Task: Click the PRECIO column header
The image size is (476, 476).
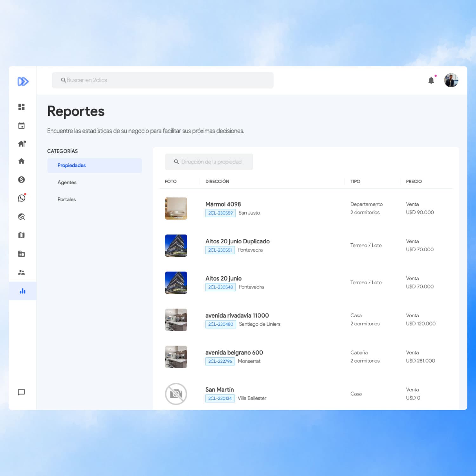Action: pos(414,182)
